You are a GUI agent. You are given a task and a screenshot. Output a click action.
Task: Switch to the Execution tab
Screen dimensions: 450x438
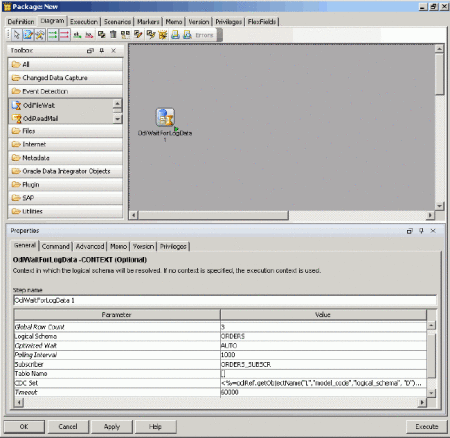(84, 22)
